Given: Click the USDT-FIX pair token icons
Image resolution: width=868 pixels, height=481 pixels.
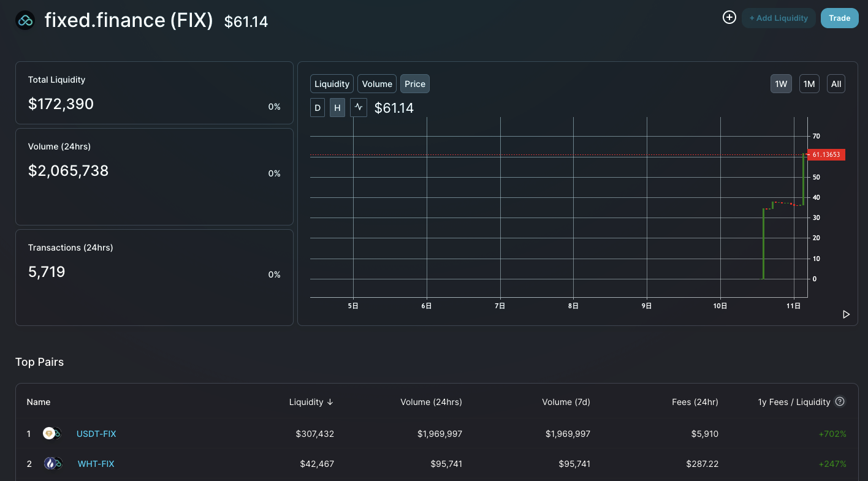Looking at the screenshot, I should point(52,434).
